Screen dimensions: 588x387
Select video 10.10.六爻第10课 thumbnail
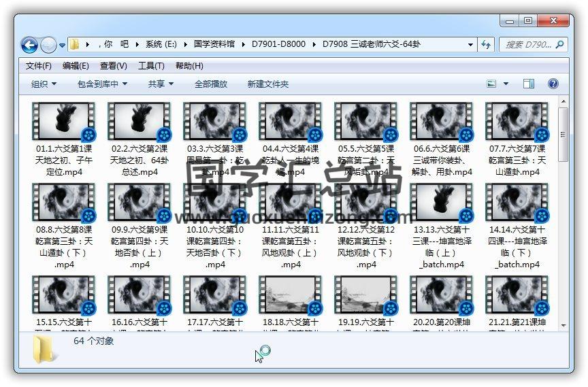[x=214, y=202]
